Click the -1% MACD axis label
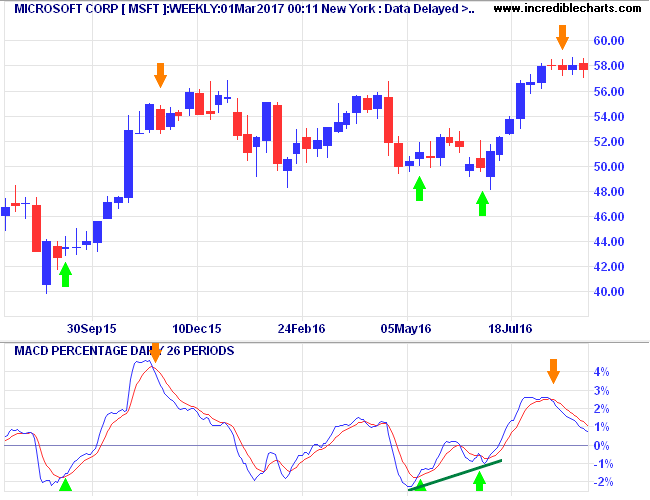The width and height of the screenshot is (650, 500). pyautogui.click(x=603, y=464)
